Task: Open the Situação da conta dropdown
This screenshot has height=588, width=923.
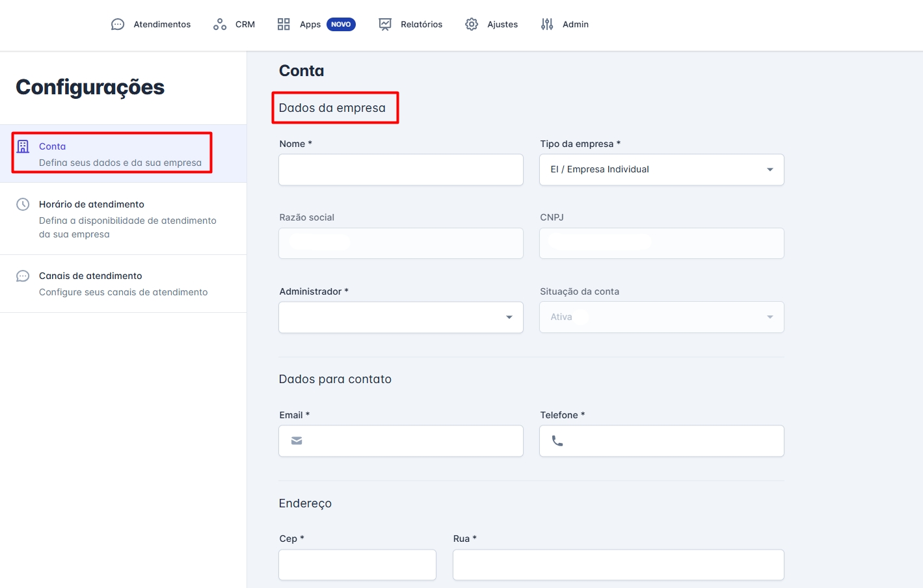Action: coord(662,317)
